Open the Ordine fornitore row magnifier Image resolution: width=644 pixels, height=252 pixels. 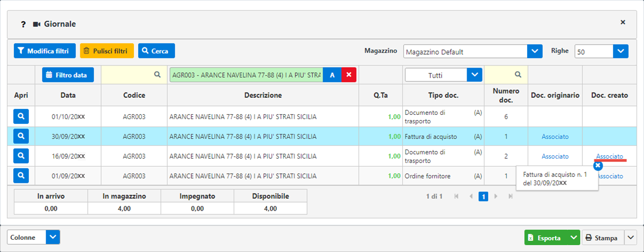(x=21, y=176)
